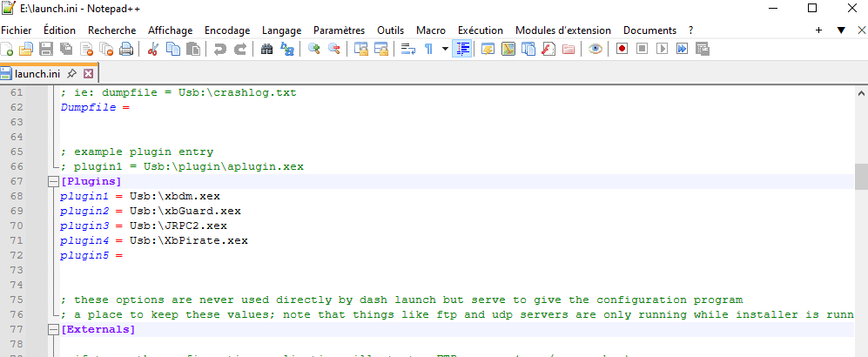This screenshot has height=357, width=868.
Task: Open the Modules d'extension menu
Action: click(563, 30)
